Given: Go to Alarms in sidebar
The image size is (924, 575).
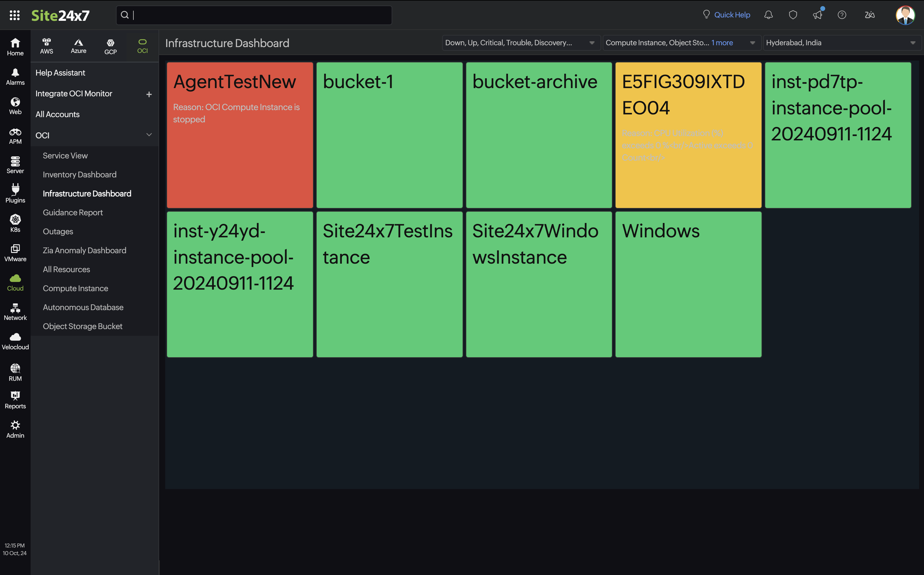Looking at the screenshot, I should 15,76.
